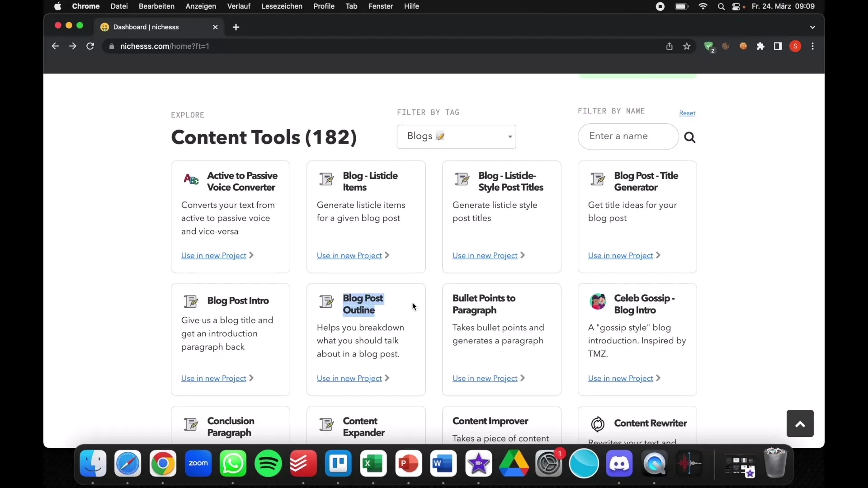
Task: Scroll down using the scroll to top button
Action: 800,423
